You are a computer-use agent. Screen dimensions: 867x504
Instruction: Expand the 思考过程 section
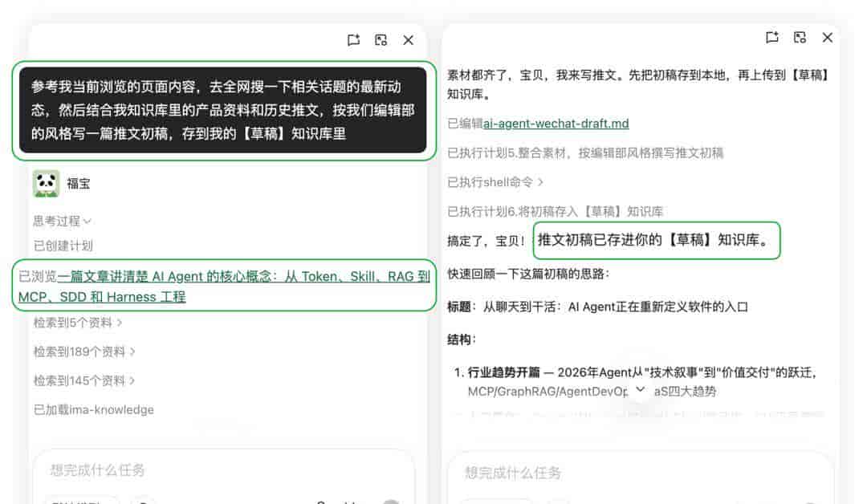click(62, 221)
